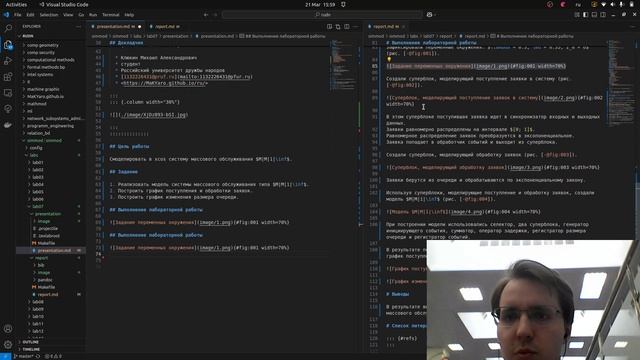Viewport: 640px width, 360px height.
Task: Open the Search view in activity bar
Action: click(8, 29)
